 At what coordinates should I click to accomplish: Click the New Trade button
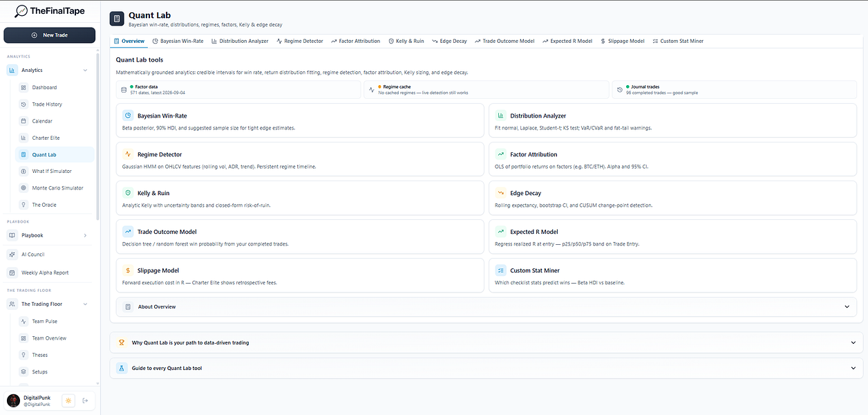click(50, 35)
